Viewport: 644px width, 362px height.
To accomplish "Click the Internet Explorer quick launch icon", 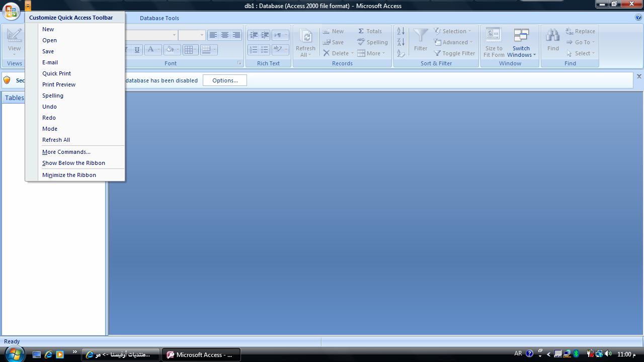I will [48, 354].
